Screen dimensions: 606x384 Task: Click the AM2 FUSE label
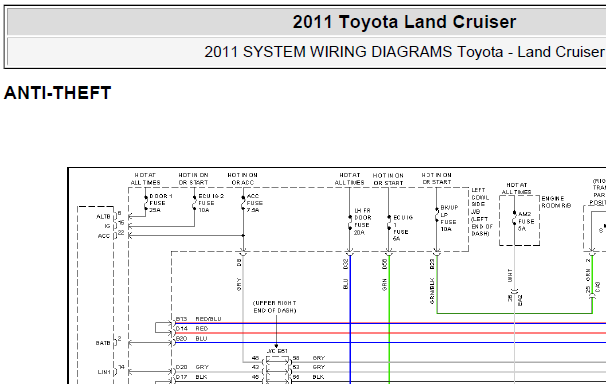click(526, 221)
